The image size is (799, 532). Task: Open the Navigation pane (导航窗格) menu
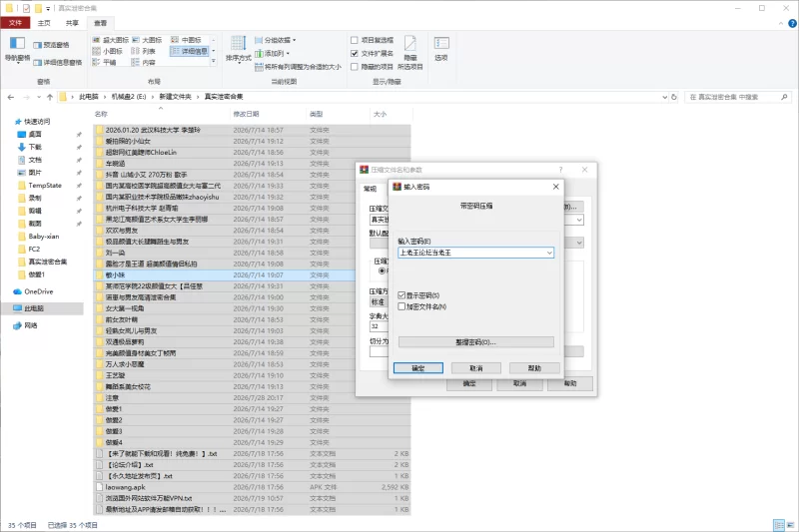coord(17,50)
